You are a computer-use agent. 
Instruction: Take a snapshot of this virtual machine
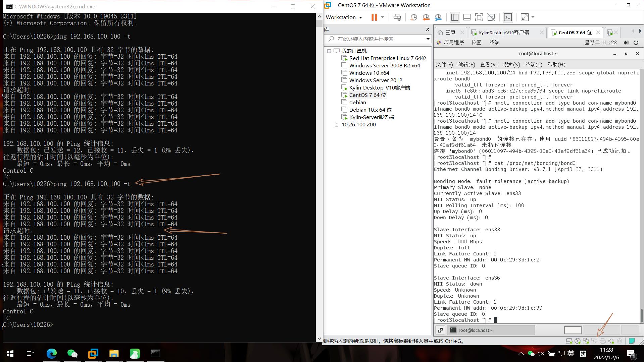413,17
